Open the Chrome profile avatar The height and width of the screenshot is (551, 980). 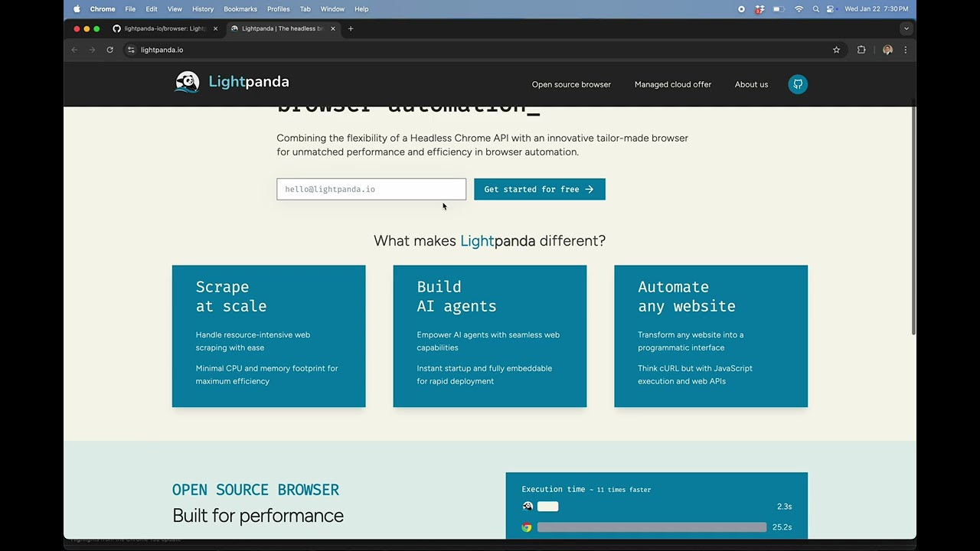[x=887, y=50]
